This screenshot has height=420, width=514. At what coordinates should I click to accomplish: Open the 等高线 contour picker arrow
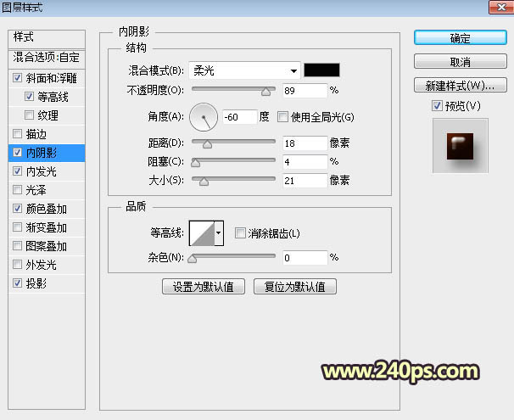219,233
